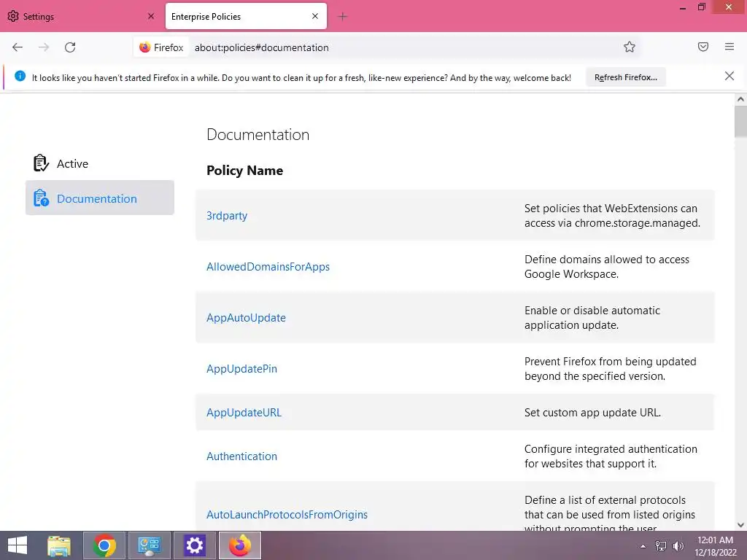The height and width of the screenshot is (560, 747).
Task: Open the AppUpdateURL policy link
Action: [x=244, y=413]
